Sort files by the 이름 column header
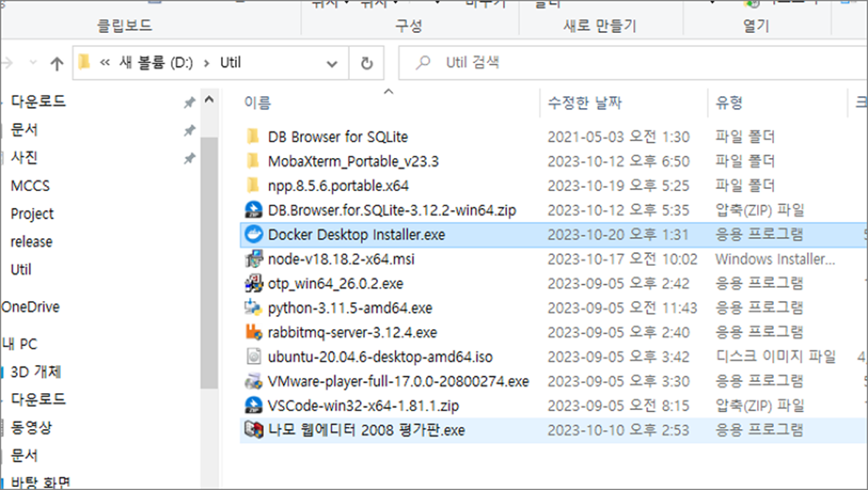868x490 pixels. (257, 102)
